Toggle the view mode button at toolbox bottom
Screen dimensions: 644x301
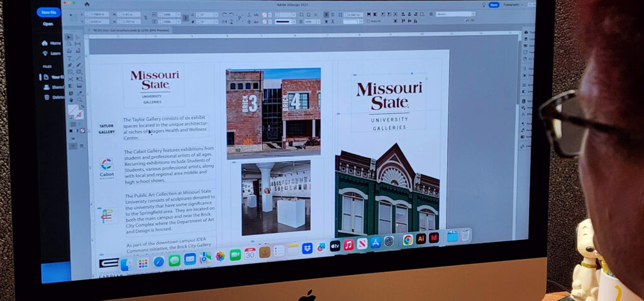coord(74,146)
